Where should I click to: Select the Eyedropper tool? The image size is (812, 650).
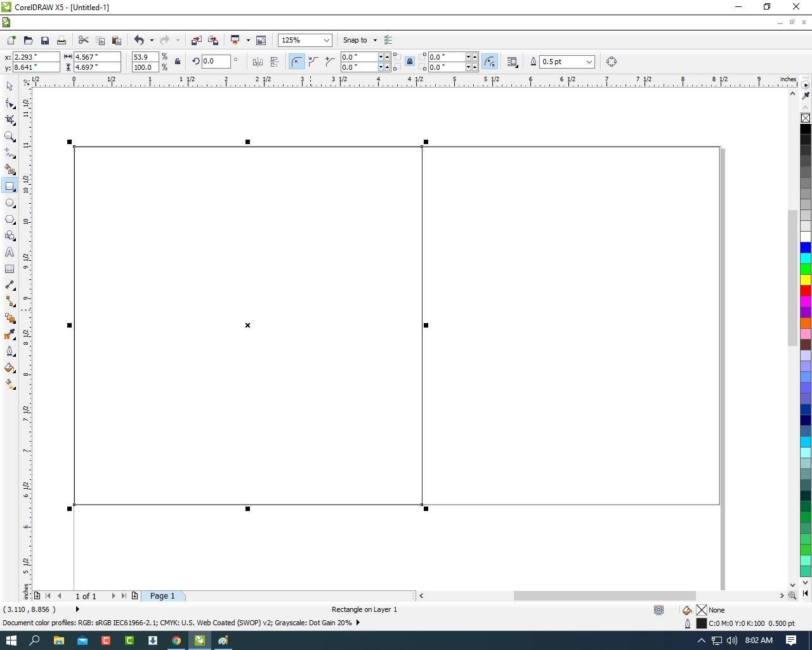10,335
